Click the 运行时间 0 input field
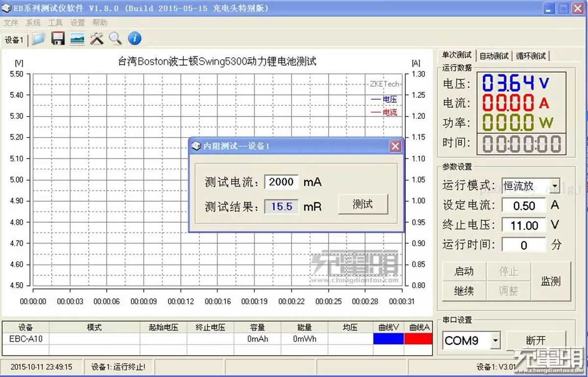 [523, 245]
